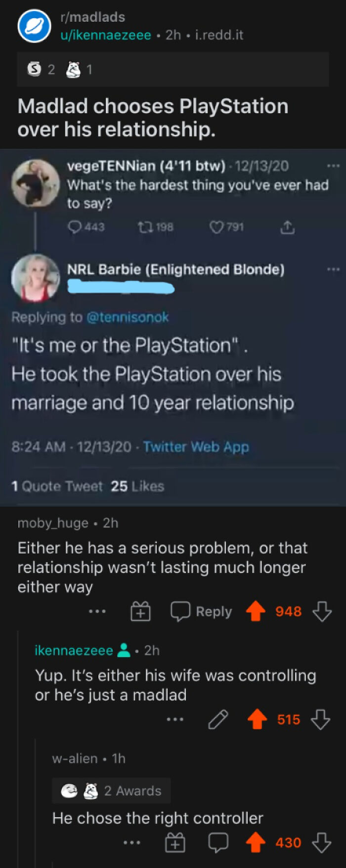Viewport: 346px width, 868px height.
Task: Open the tweet screenshot image
Action: (173, 327)
